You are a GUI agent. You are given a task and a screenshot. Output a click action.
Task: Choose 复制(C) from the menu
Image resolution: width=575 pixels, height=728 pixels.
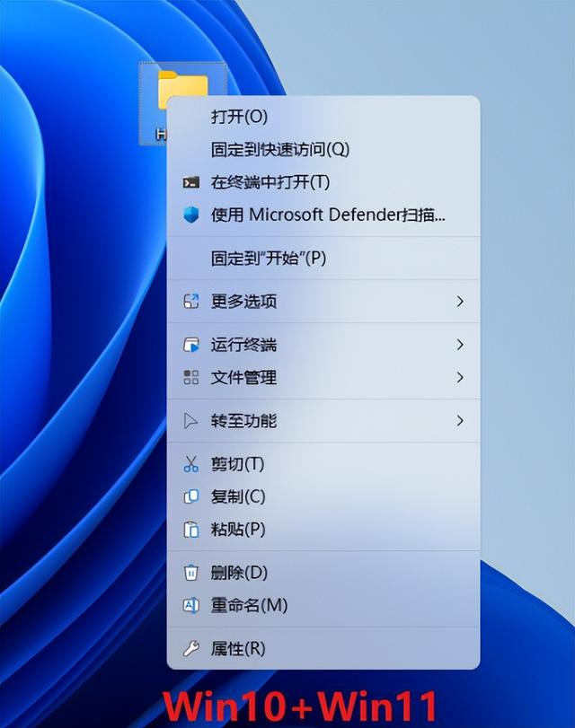click(323, 496)
